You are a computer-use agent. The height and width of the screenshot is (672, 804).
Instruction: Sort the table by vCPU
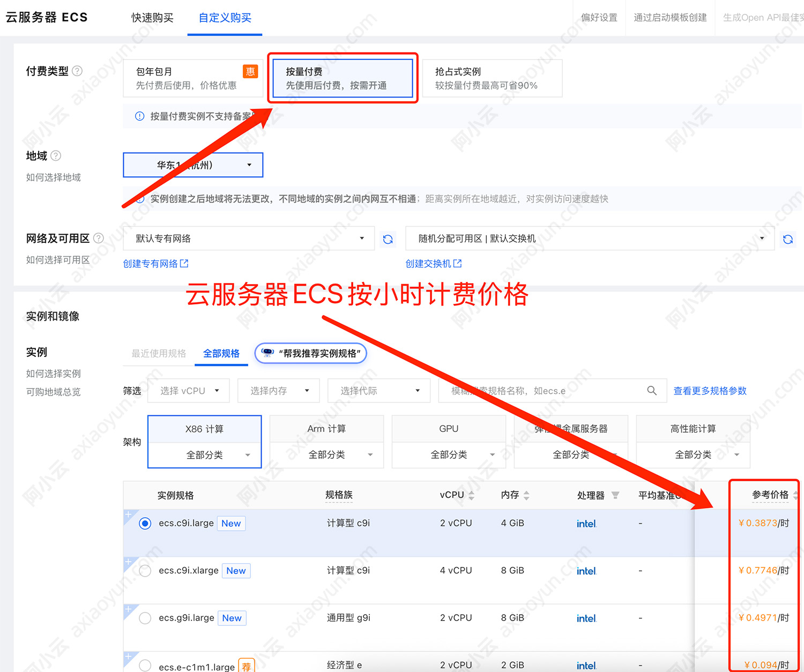(471, 495)
